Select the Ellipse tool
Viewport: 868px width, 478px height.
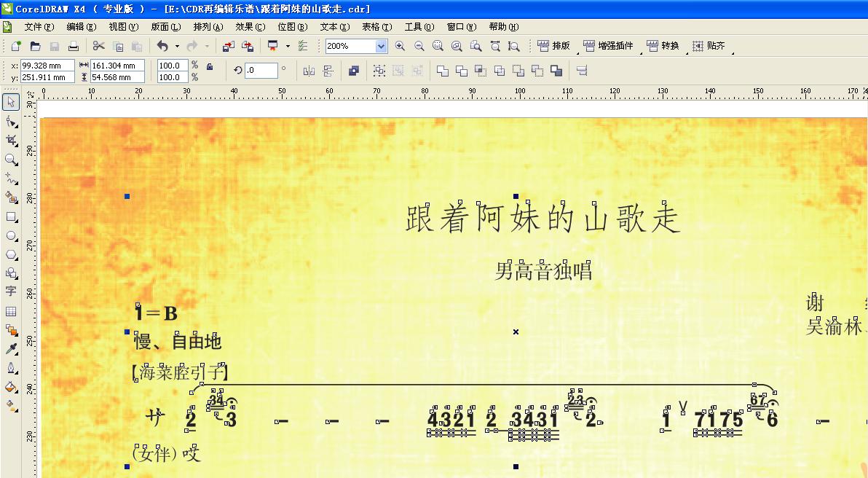pyautogui.click(x=10, y=235)
